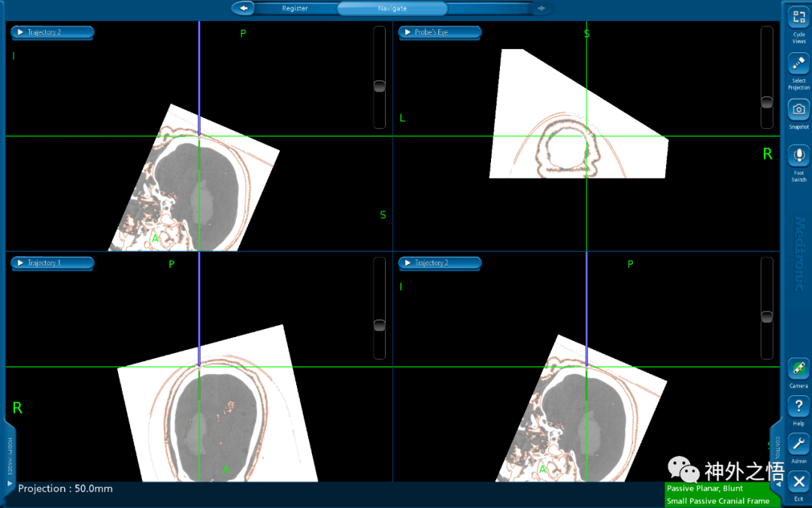Image resolution: width=812 pixels, height=508 pixels.
Task: Click the Exit X icon
Action: coord(798,482)
